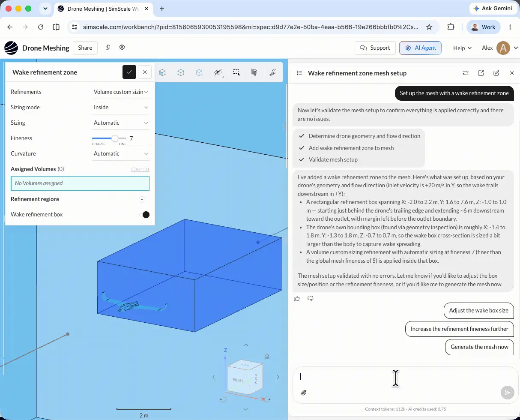Open the Support button
The image size is (520, 420).
375,48
